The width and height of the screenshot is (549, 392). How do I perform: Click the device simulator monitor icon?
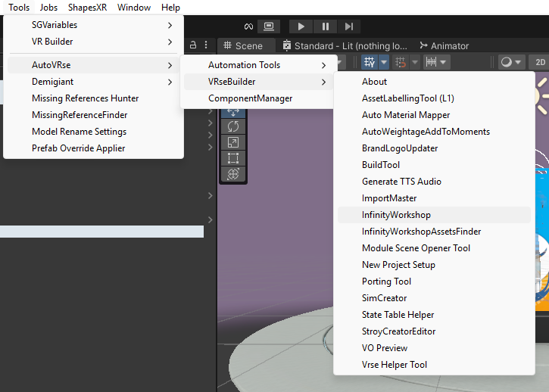tap(269, 26)
